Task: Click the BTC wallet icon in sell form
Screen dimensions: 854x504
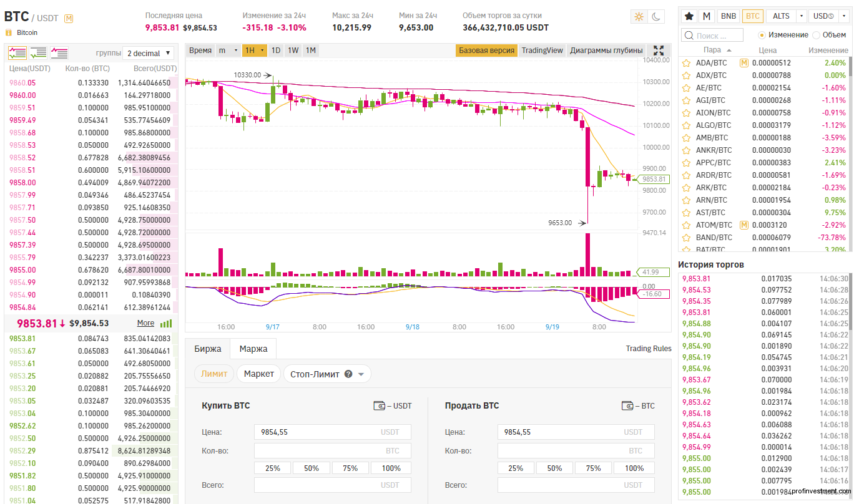Action: coord(628,406)
